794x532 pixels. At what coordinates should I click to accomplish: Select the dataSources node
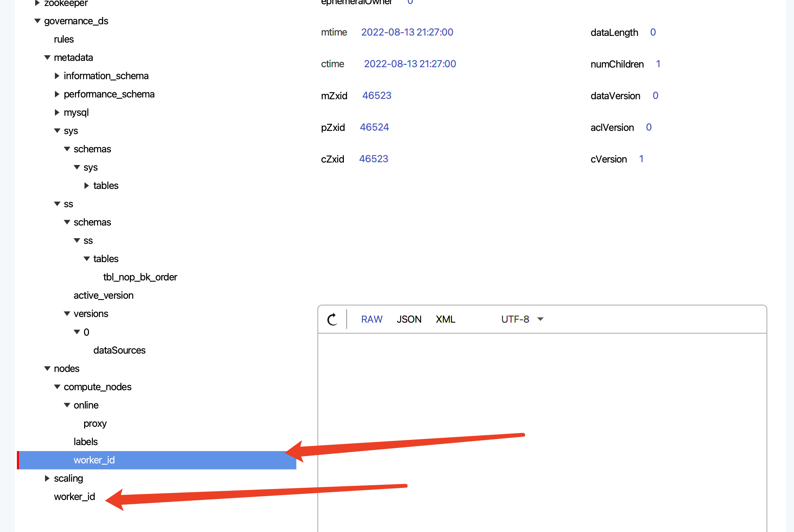point(119,350)
